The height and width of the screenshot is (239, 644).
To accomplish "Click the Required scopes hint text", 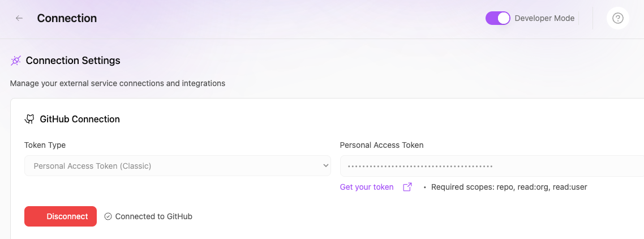I will pyautogui.click(x=509, y=187).
